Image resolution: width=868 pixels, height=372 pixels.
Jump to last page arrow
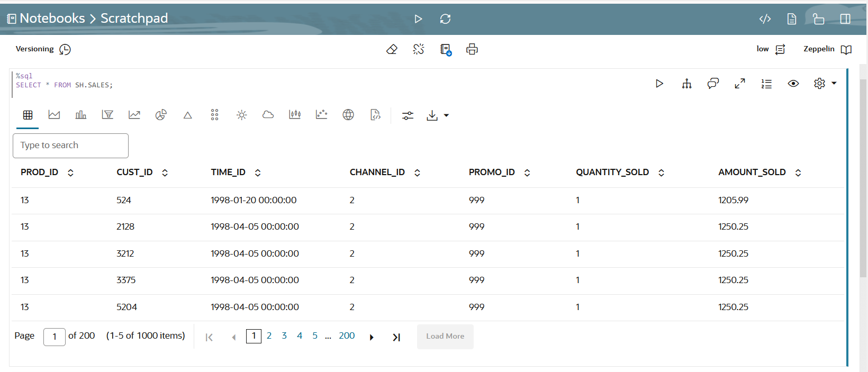[x=396, y=338]
